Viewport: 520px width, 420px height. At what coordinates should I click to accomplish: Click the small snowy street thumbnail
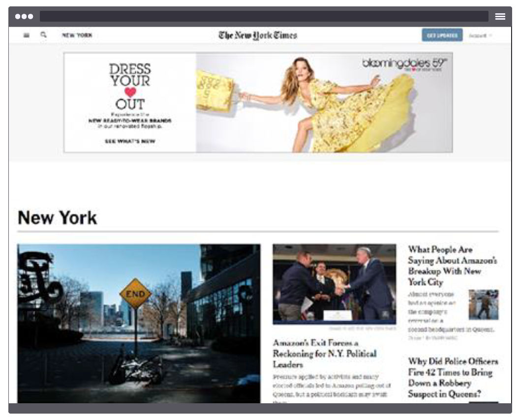click(484, 304)
